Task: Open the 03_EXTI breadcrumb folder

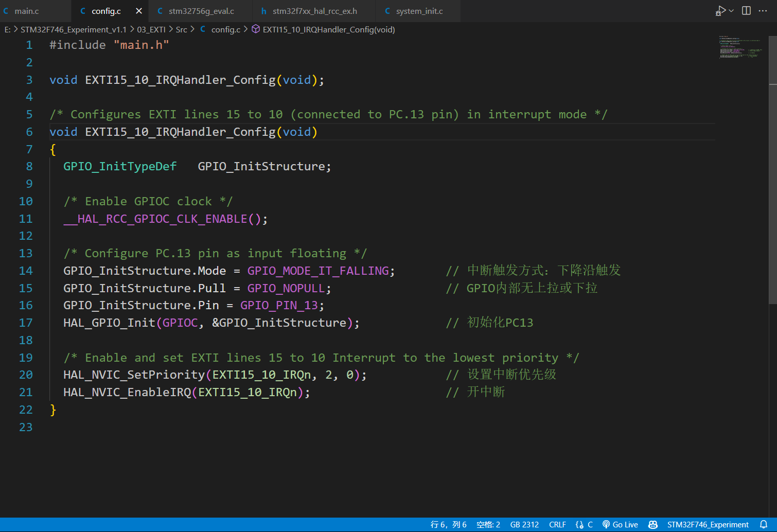Action: point(151,30)
